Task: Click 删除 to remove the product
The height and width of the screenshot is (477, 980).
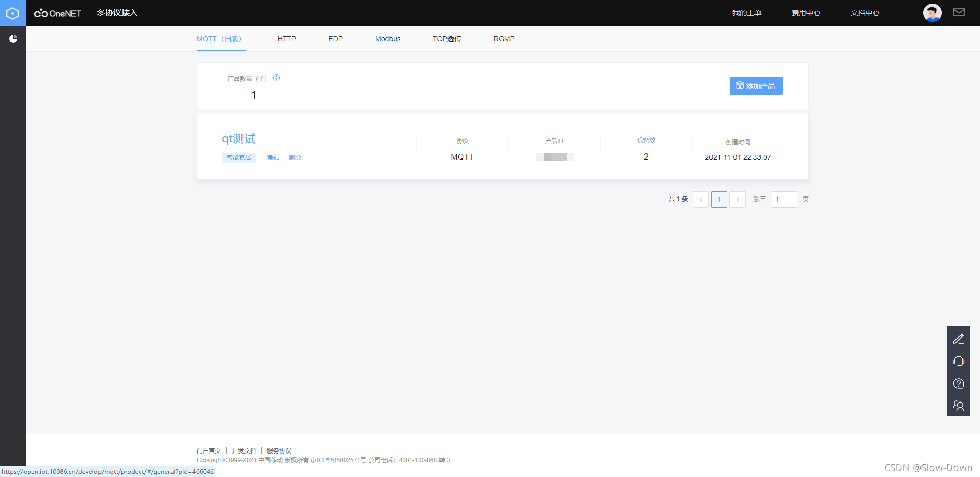Action: [295, 157]
